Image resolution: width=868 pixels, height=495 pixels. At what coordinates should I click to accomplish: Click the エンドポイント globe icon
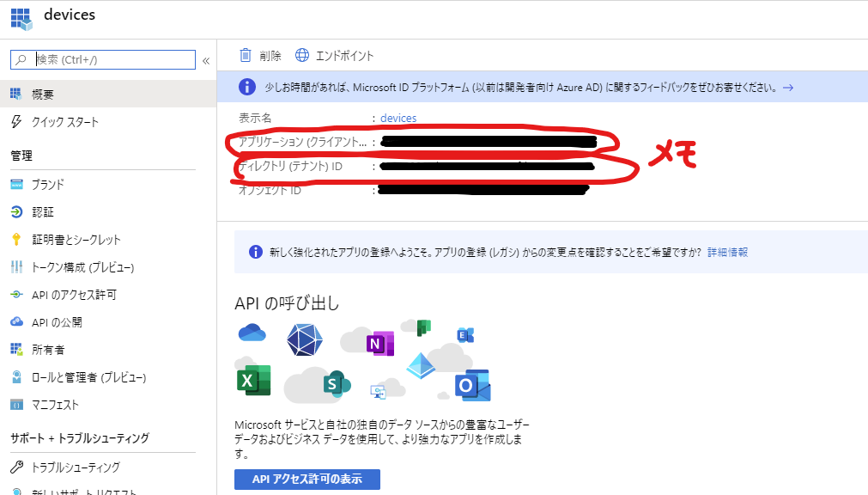click(301, 55)
